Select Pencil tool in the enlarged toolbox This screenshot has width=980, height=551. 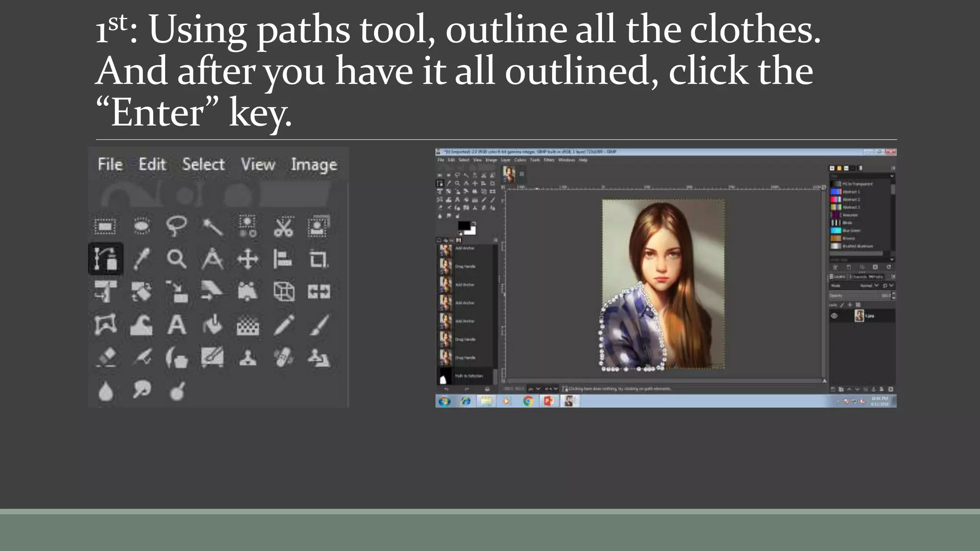(283, 324)
